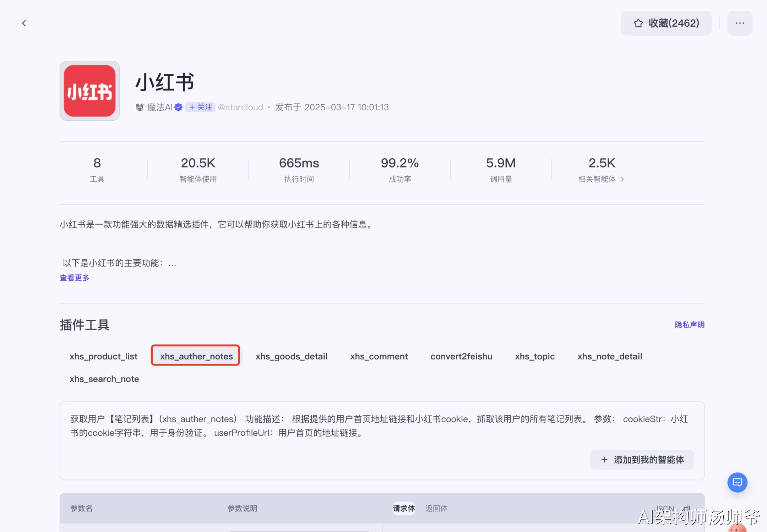Expand description via 查看更多
This screenshot has width=767, height=532.
[75, 278]
